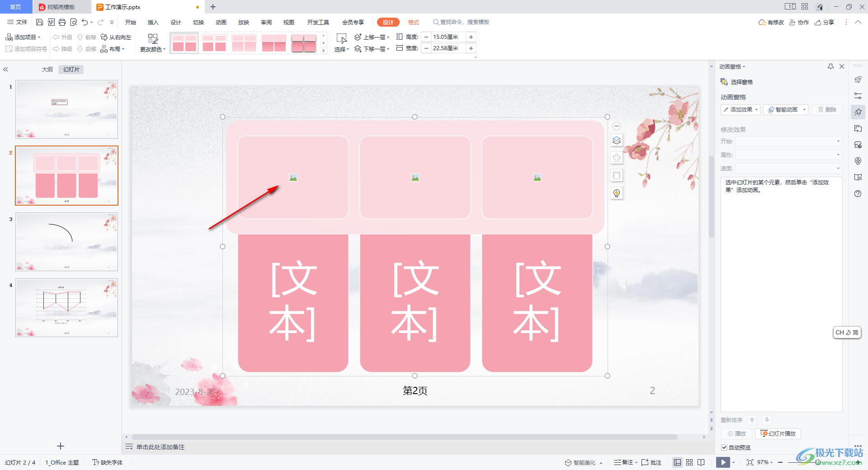Add a new slide with plus button
The height and width of the screenshot is (470, 868).
point(61,446)
